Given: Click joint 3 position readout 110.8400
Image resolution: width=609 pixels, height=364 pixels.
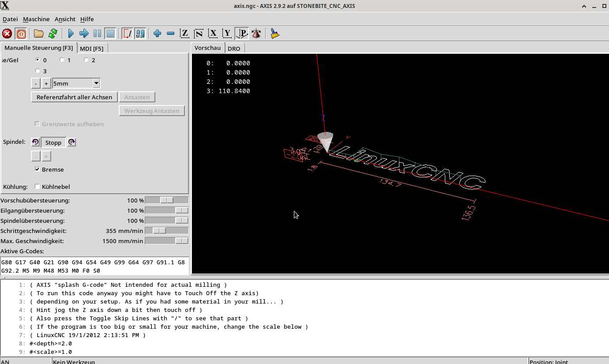Looking at the screenshot, I should tap(228, 91).
